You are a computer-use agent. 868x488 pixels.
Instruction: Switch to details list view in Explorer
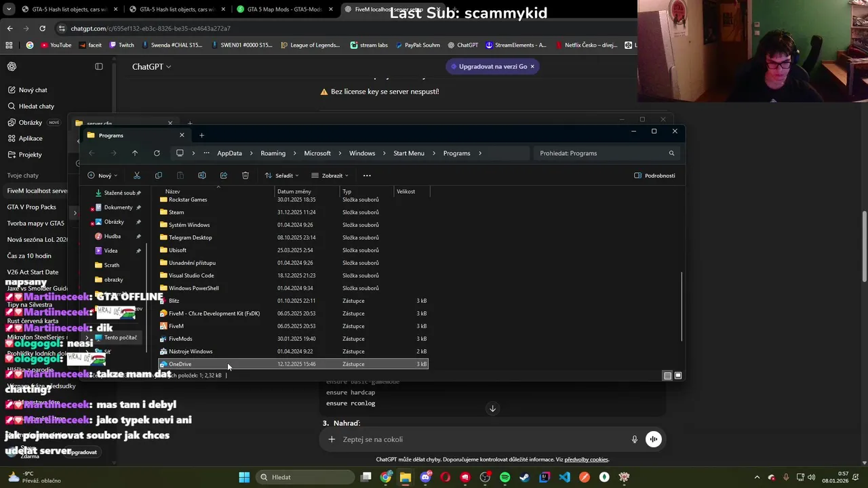668,375
